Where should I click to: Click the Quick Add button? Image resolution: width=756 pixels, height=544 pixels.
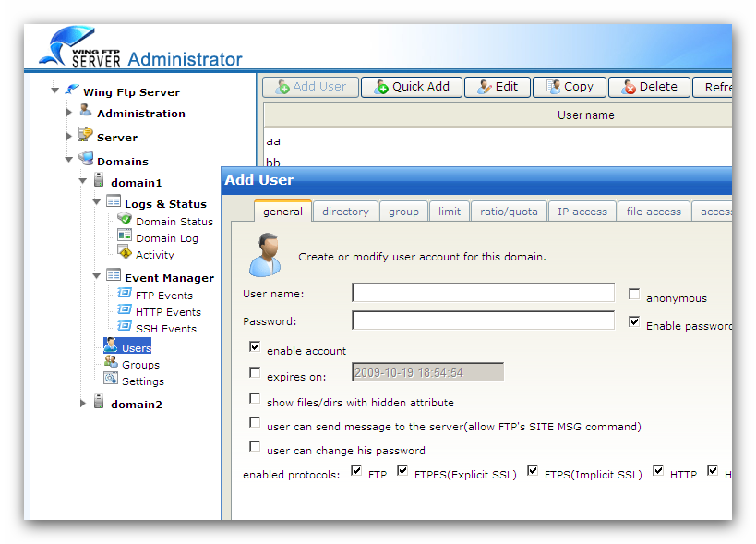(412, 88)
